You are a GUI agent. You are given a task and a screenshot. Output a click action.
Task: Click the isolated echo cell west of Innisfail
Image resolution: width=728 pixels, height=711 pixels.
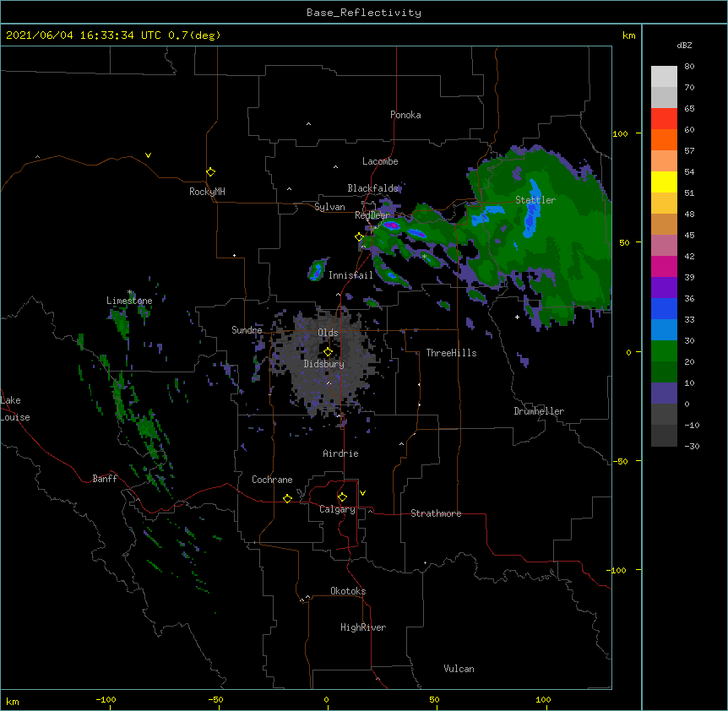pyautogui.click(x=317, y=270)
